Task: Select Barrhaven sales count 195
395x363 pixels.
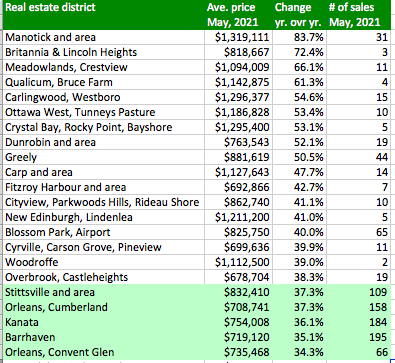Action: [358, 337]
